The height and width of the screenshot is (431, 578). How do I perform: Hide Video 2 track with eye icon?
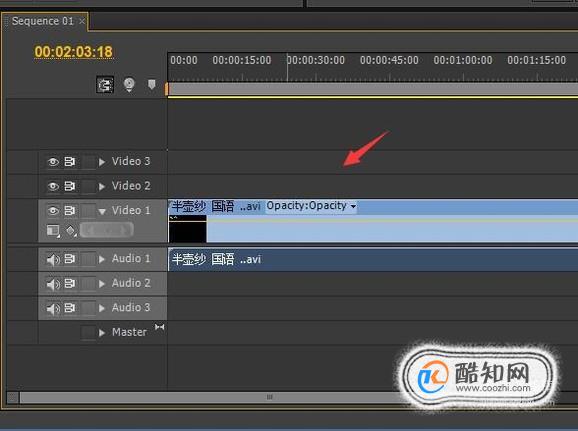pyautogui.click(x=53, y=186)
